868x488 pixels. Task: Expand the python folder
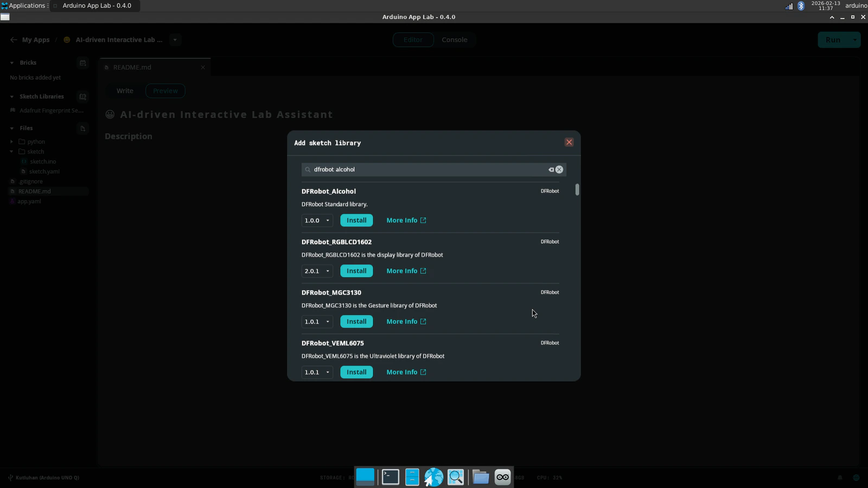tap(12, 142)
